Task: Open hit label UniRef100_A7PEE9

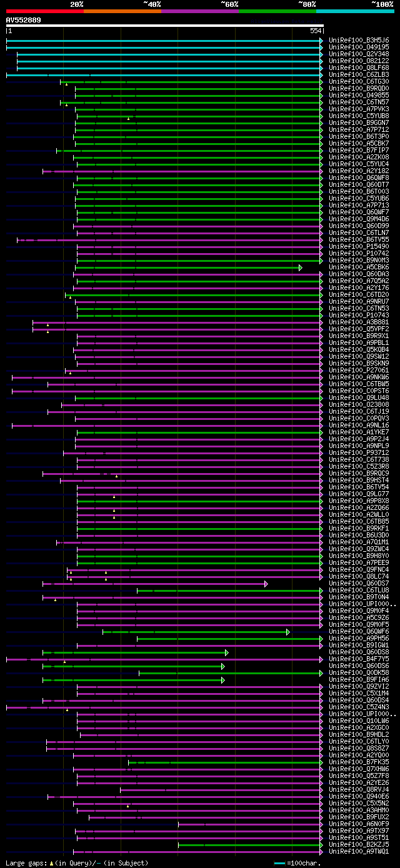Action: tap(359, 563)
